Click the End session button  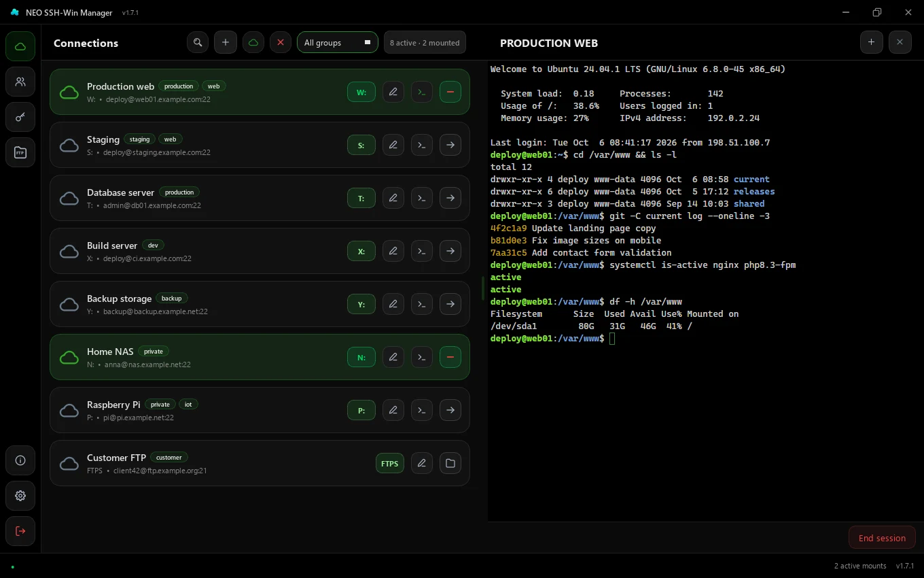coord(882,538)
